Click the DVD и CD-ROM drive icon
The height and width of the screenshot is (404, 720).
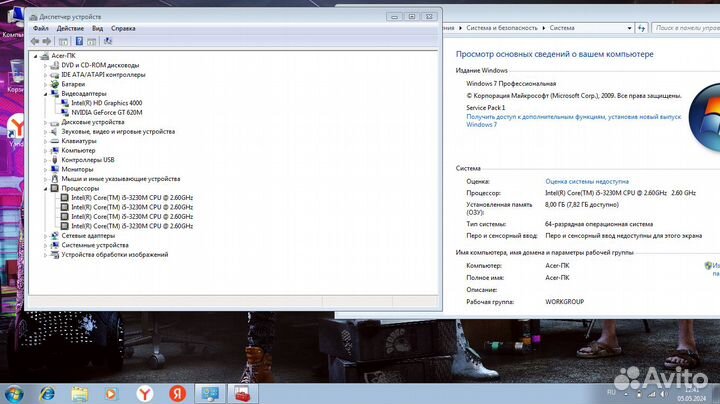[55, 65]
